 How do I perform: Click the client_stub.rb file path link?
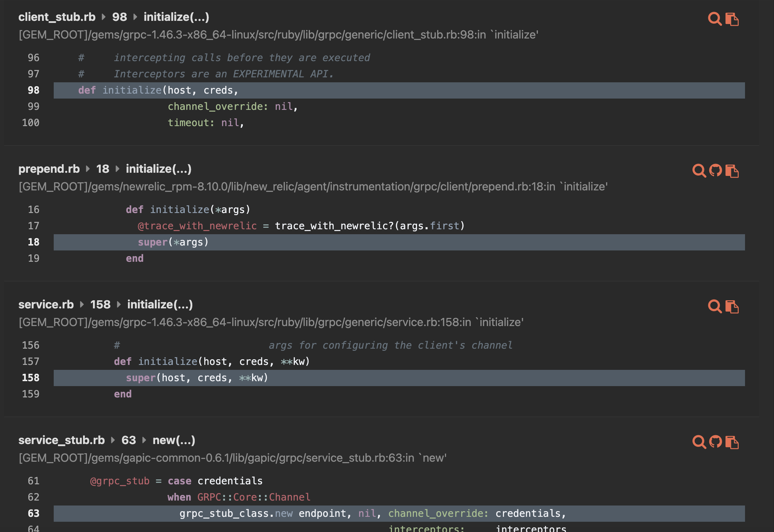point(278,35)
